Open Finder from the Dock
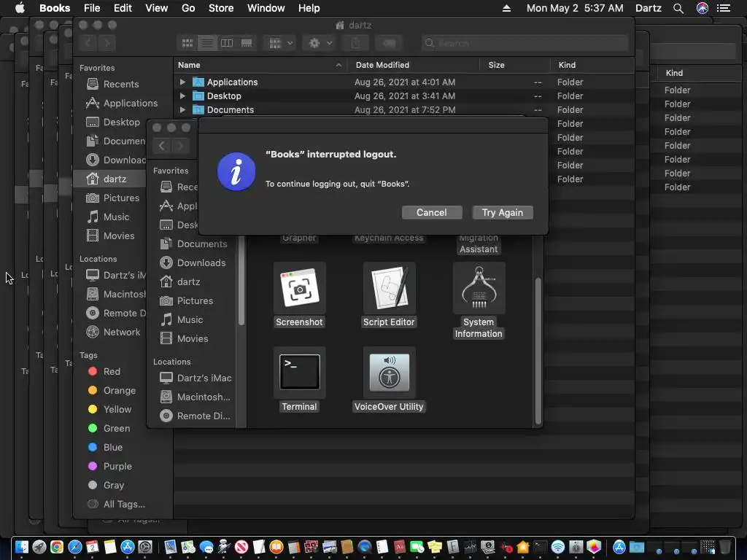Image resolution: width=747 pixels, height=560 pixels. click(22, 547)
